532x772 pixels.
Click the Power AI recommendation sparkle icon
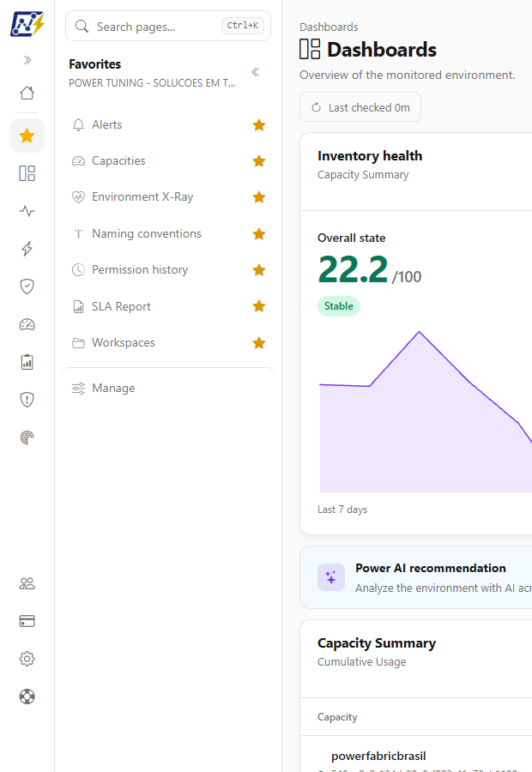pyautogui.click(x=331, y=577)
